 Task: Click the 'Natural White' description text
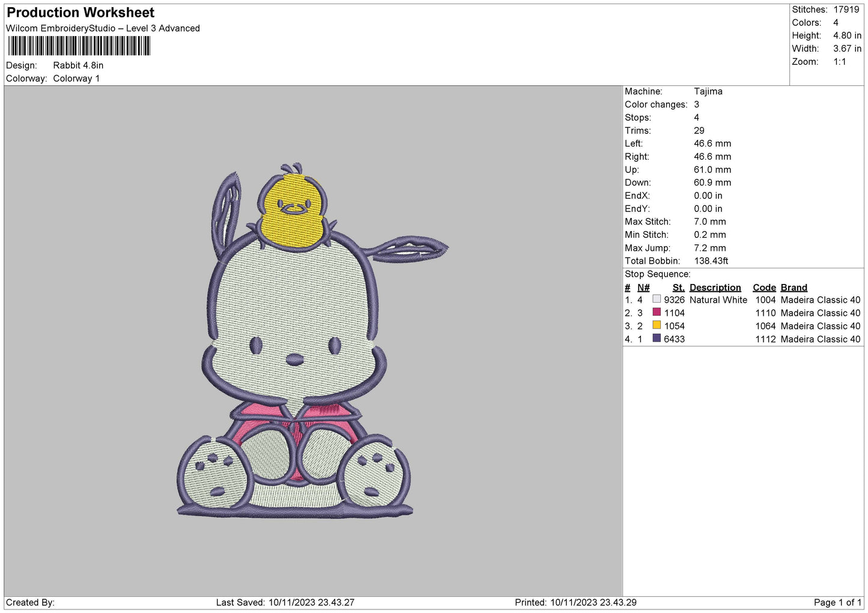(718, 300)
